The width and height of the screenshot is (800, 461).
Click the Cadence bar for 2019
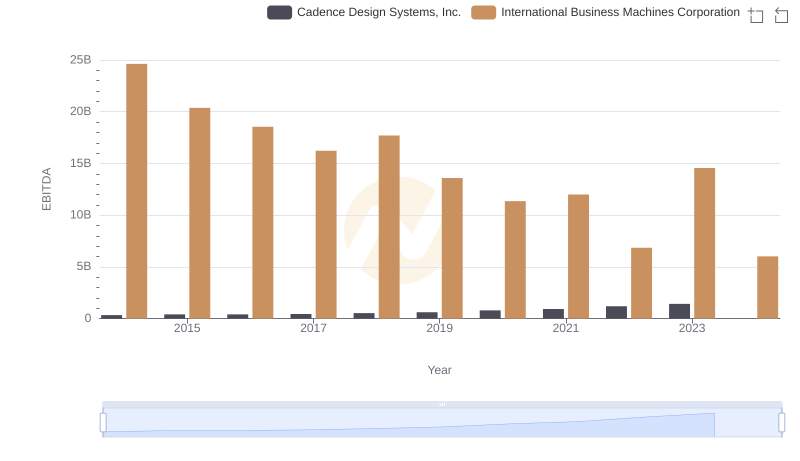pyautogui.click(x=427, y=315)
